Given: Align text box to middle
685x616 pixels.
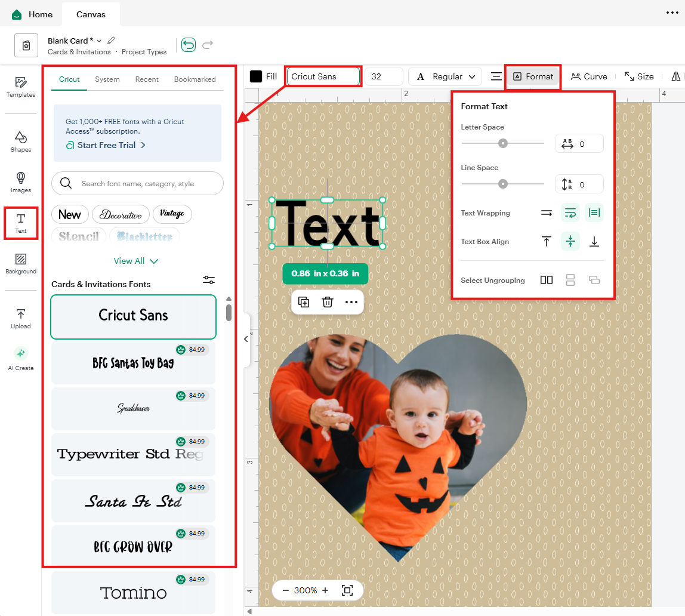Looking at the screenshot, I should click(570, 241).
